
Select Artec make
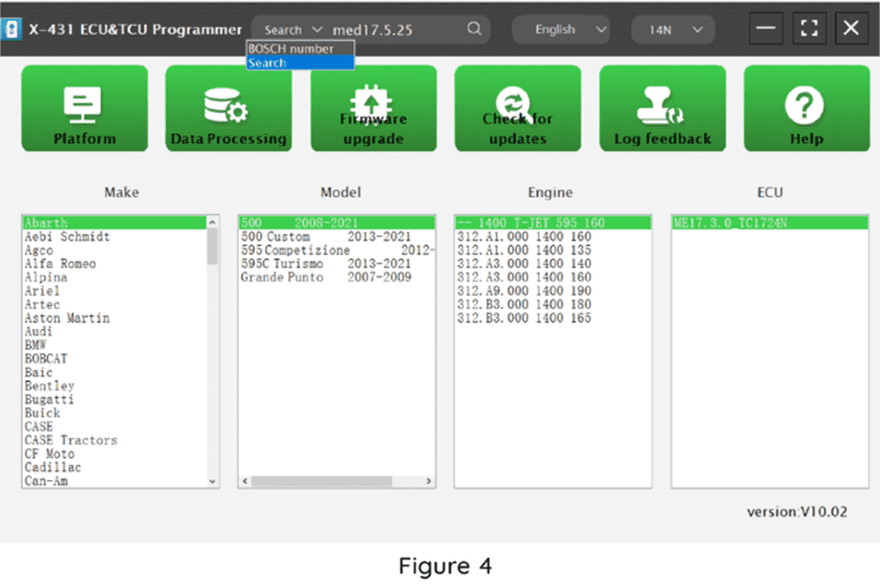pyautogui.click(x=114, y=304)
